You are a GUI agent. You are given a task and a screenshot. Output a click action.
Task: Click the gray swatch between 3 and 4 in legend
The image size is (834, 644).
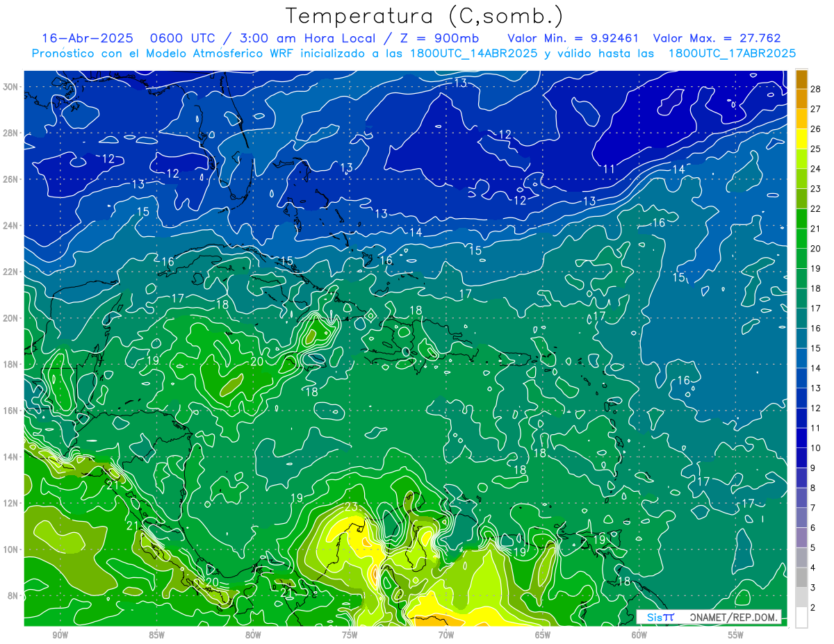coord(801,577)
